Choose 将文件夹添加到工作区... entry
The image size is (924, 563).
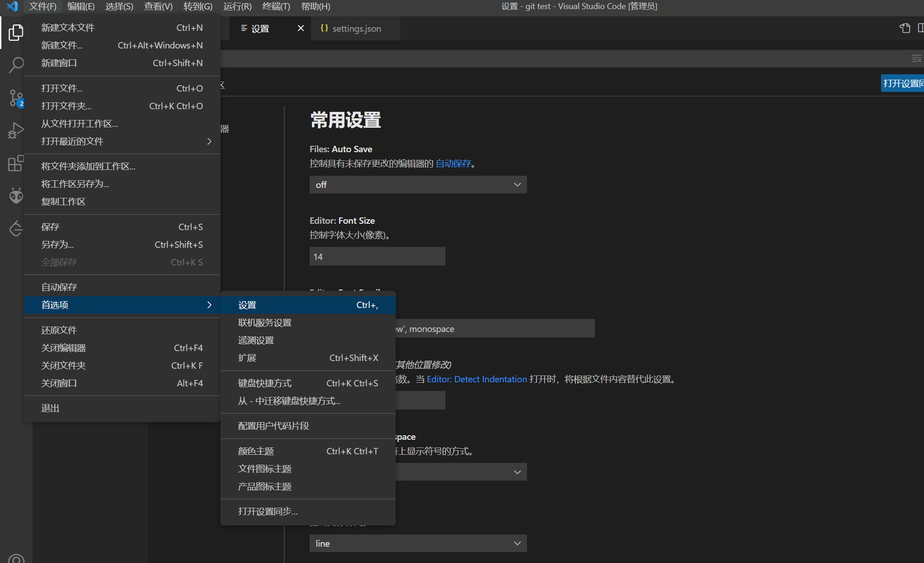pyautogui.click(x=122, y=166)
